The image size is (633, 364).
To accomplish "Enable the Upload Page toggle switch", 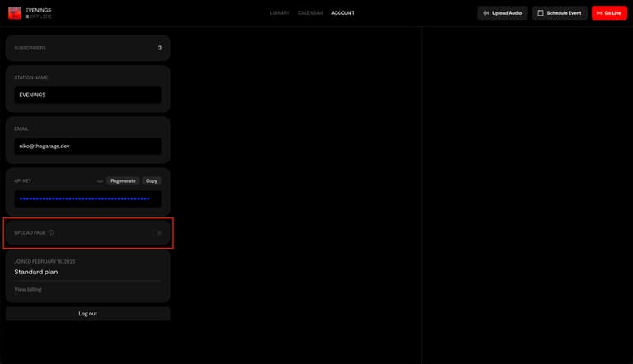I will [157, 232].
